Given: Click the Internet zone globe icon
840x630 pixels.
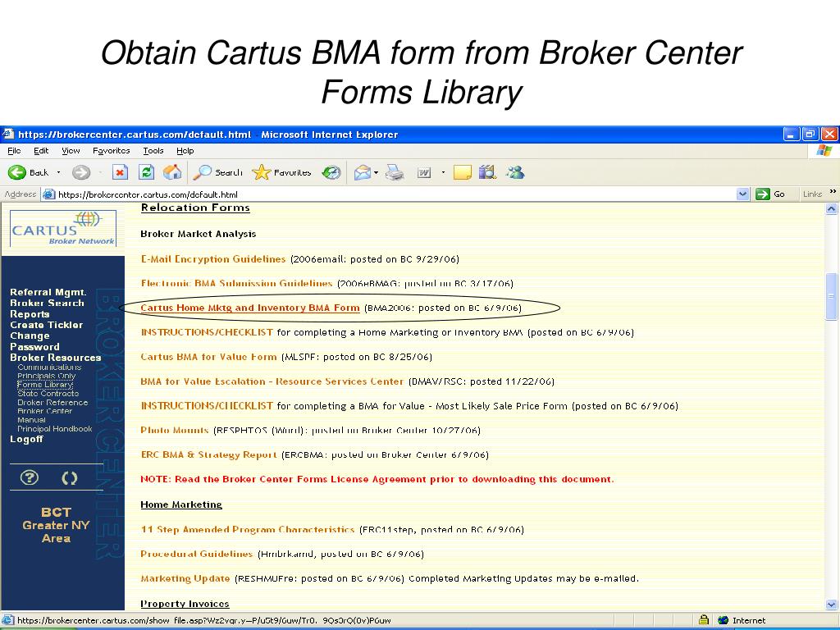Looking at the screenshot, I should point(723,620).
